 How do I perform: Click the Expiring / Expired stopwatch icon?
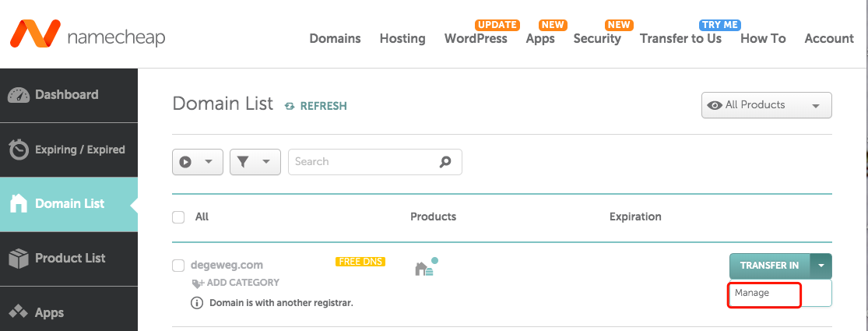(19, 150)
